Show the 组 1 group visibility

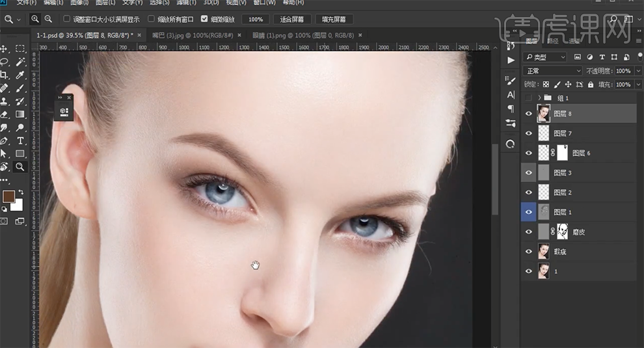click(529, 98)
